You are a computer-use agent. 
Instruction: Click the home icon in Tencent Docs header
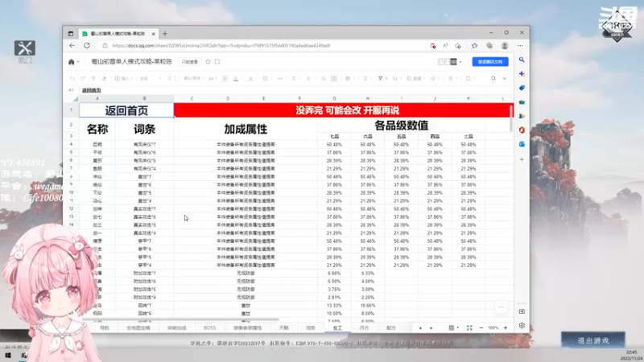point(72,62)
